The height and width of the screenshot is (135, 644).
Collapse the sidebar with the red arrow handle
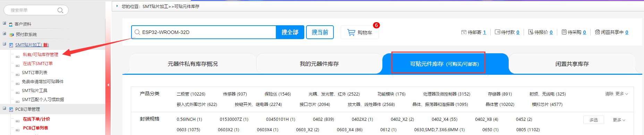point(108,85)
